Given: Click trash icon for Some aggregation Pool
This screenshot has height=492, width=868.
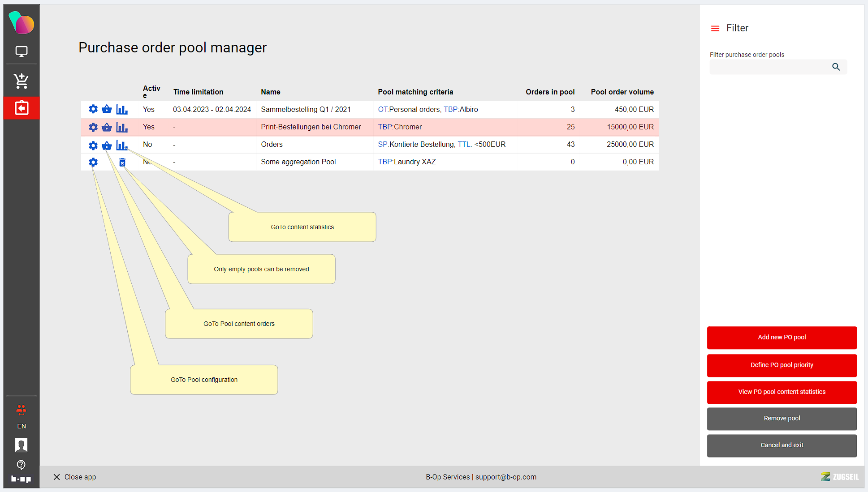Looking at the screenshot, I should coord(122,162).
